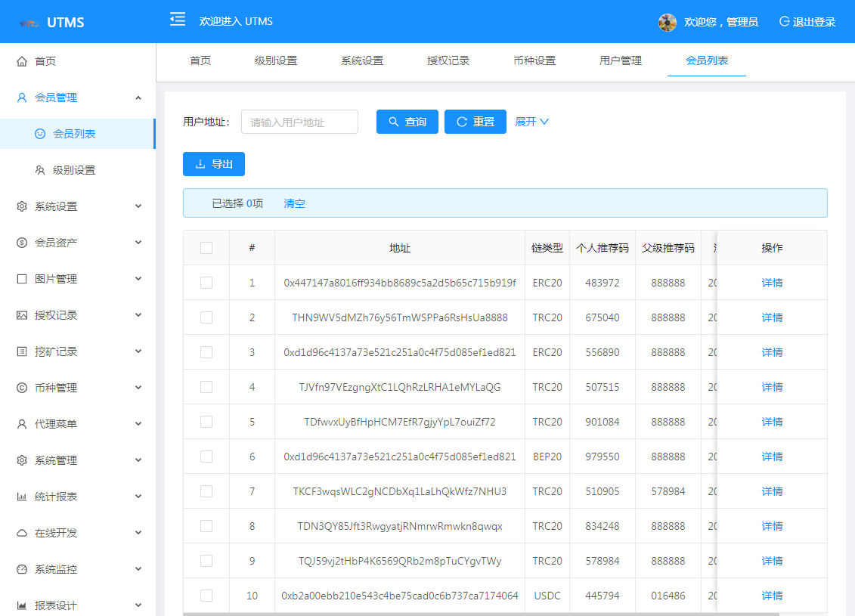Expand the 图片管理 sidebar chevron
The image size is (855, 616).
[138, 279]
